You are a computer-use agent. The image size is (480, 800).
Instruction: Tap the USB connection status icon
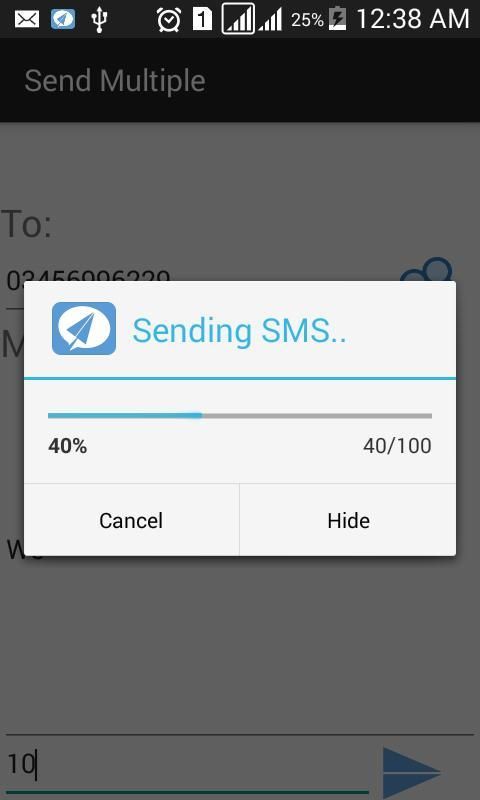coord(99,19)
